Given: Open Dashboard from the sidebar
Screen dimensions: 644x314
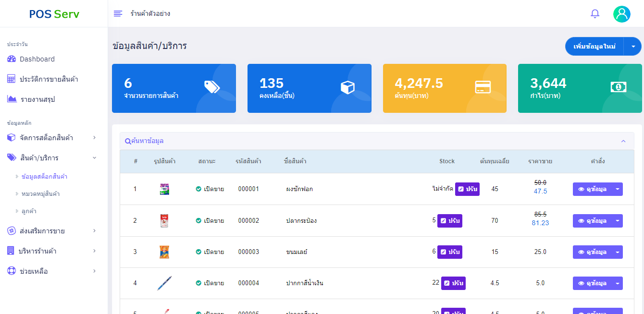Looking at the screenshot, I should [x=37, y=59].
